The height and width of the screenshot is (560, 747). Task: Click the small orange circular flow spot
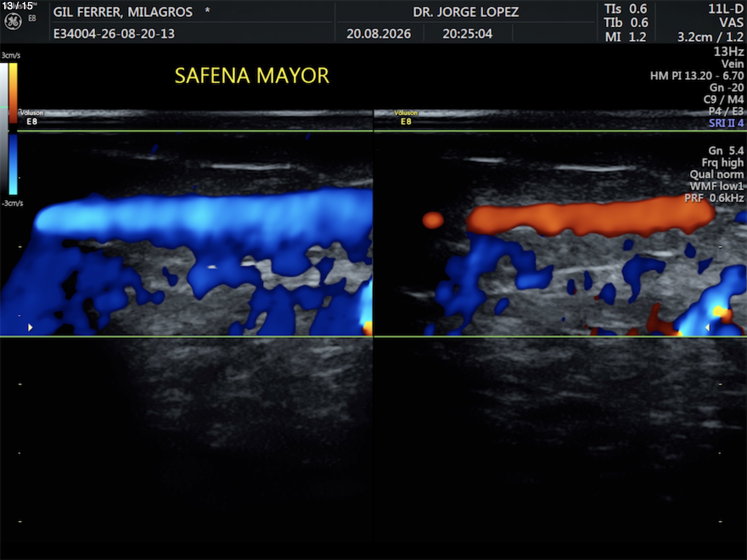click(433, 220)
